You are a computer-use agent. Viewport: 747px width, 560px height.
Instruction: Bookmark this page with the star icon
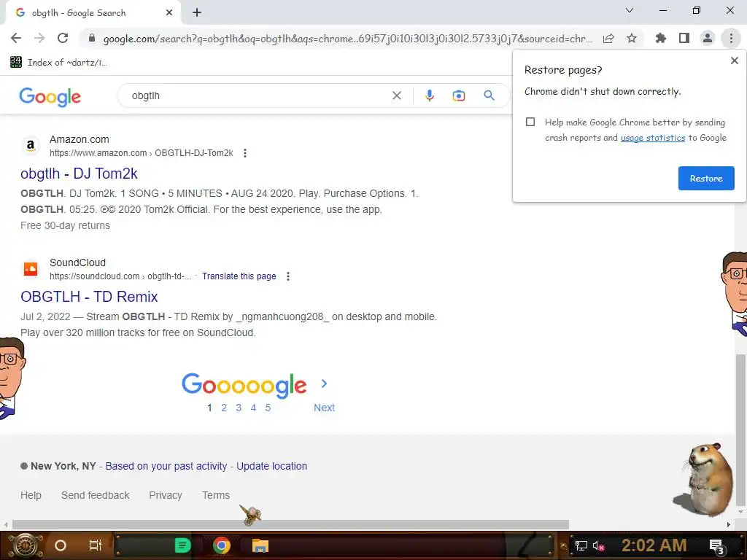pos(632,38)
